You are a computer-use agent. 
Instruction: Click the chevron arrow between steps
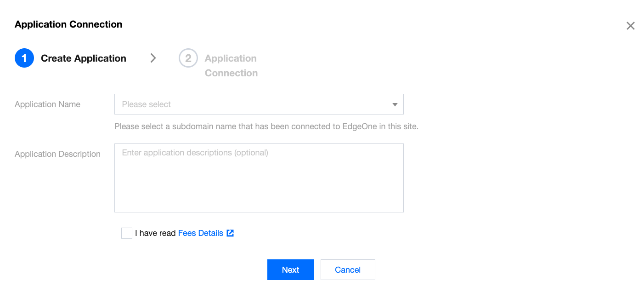[153, 58]
